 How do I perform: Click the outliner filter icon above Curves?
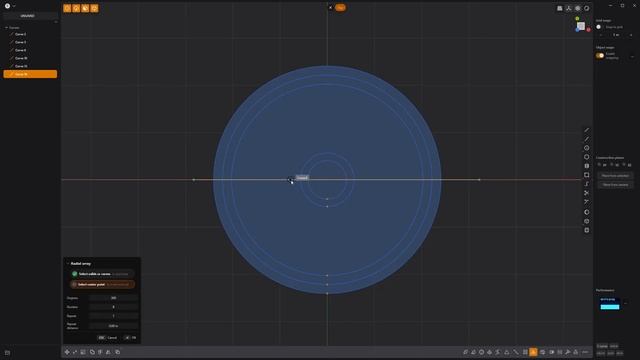coord(56,22)
